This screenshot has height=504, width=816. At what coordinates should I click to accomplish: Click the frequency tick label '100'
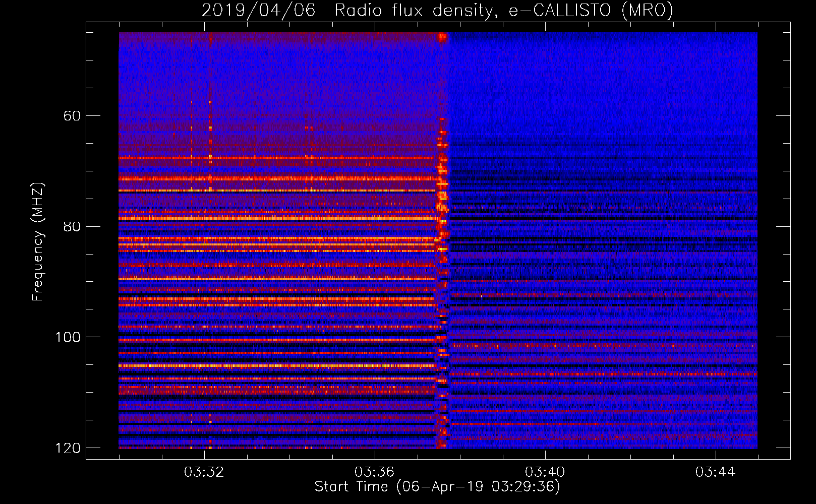tap(68, 337)
